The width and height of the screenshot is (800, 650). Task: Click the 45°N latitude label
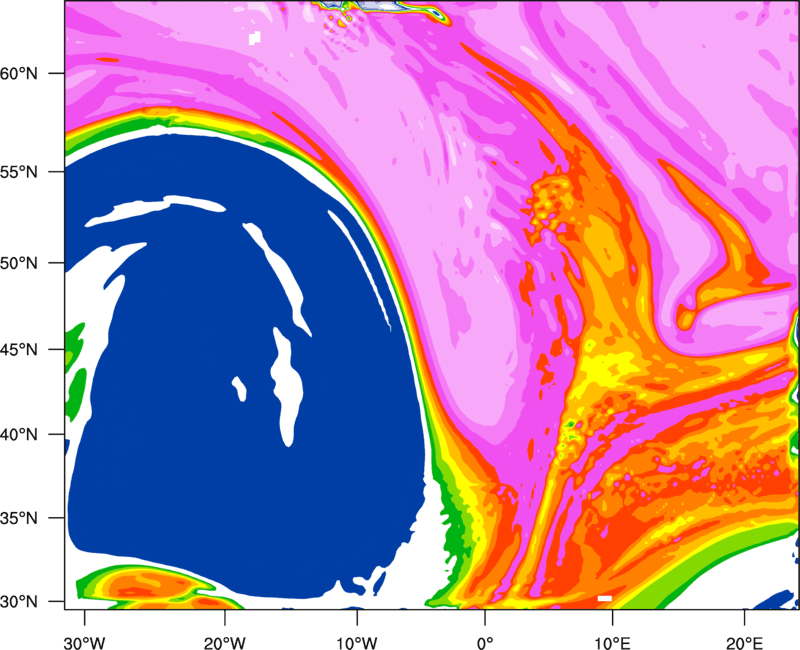pyautogui.click(x=19, y=349)
